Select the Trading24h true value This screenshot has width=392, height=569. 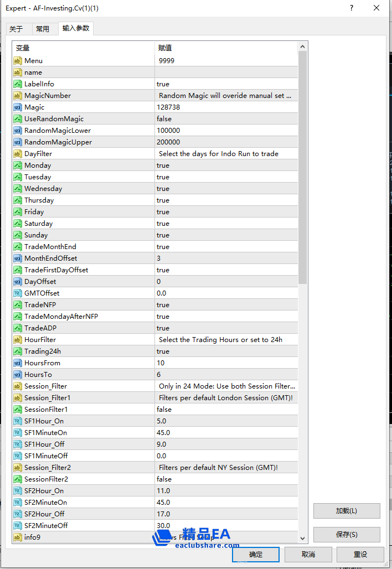point(226,351)
